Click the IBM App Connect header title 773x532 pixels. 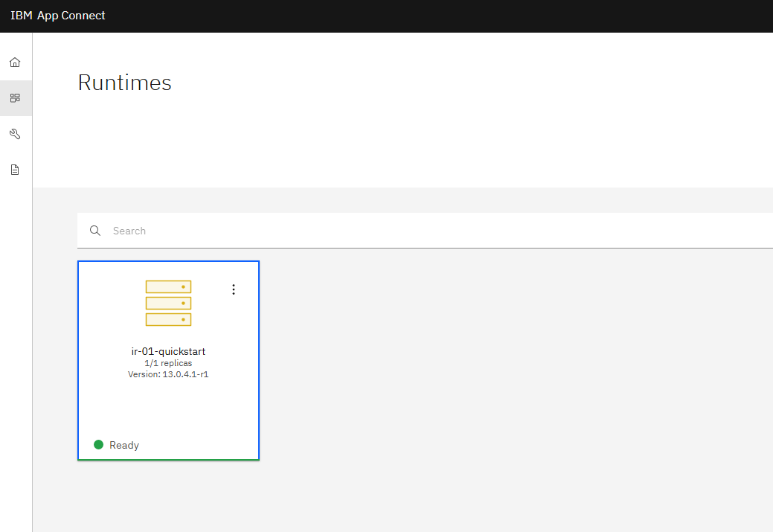pyautogui.click(x=58, y=16)
